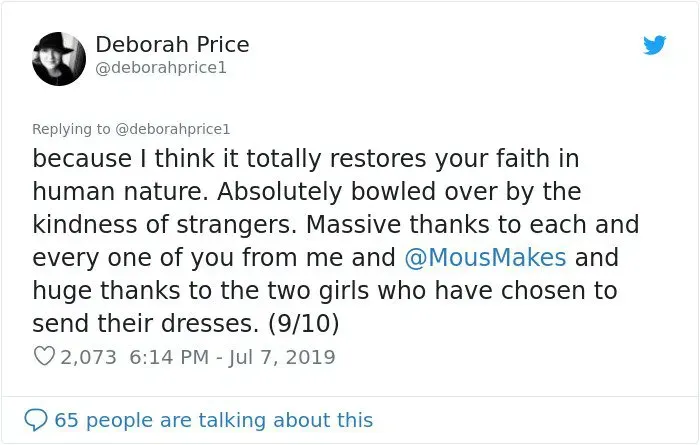This screenshot has height=445, width=700.
Task: Open the 6:14 PM tweet timestamp
Action: point(169,357)
